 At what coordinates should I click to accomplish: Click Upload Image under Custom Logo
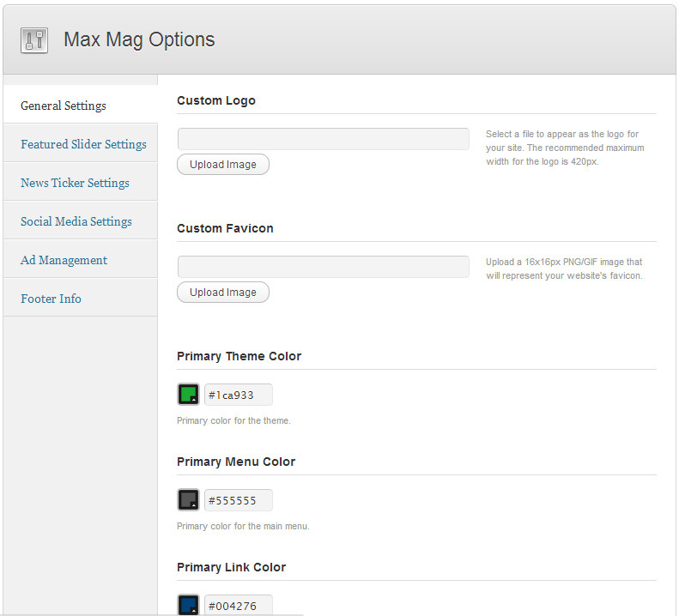(x=223, y=165)
